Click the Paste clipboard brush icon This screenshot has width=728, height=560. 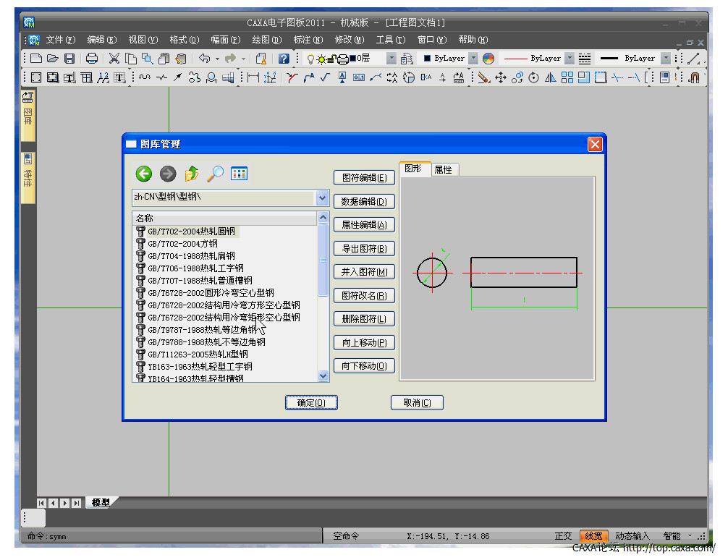(181, 59)
